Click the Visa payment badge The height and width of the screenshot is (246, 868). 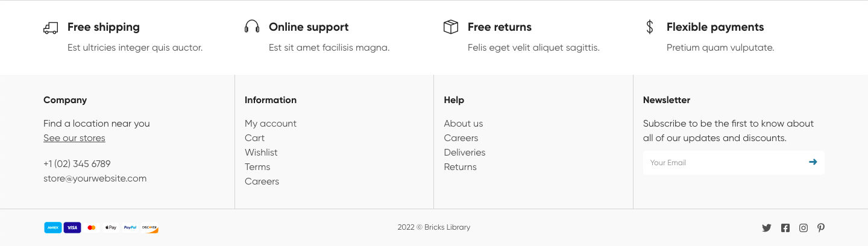pos(72,228)
